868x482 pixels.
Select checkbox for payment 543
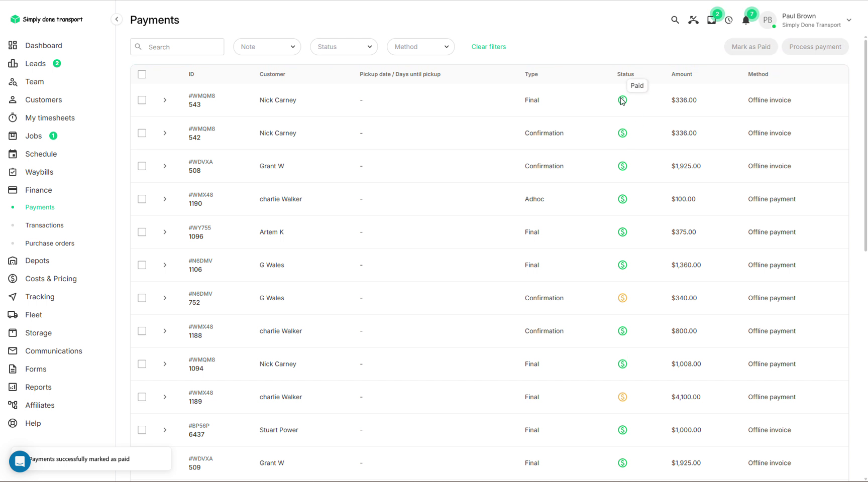tap(142, 100)
